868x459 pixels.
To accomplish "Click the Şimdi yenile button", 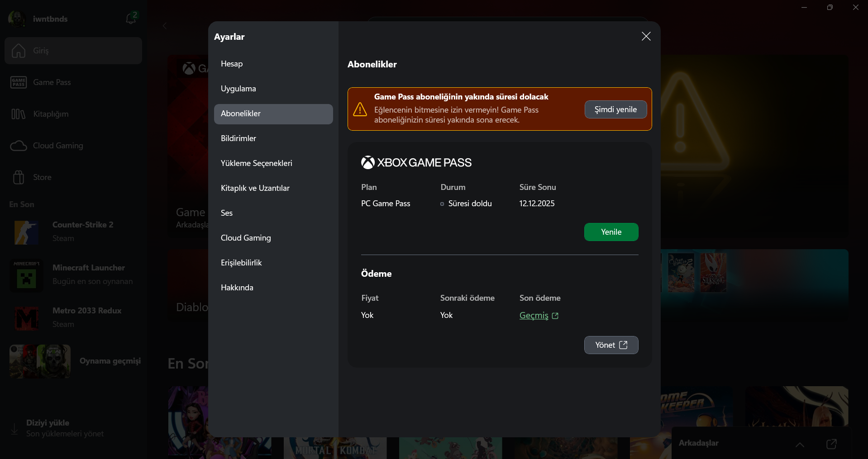I will 615,109.
